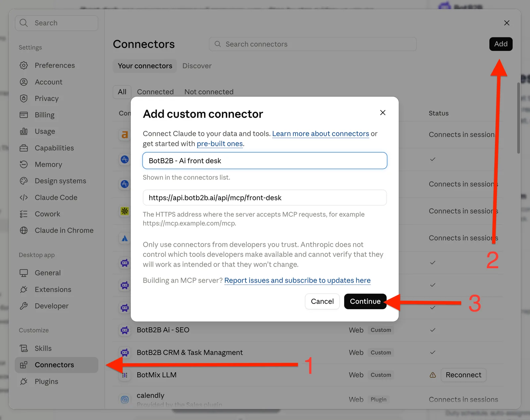This screenshot has height=420, width=530.
Task: Click the warning icon beside Reconnect
Action: tap(433, 375)
